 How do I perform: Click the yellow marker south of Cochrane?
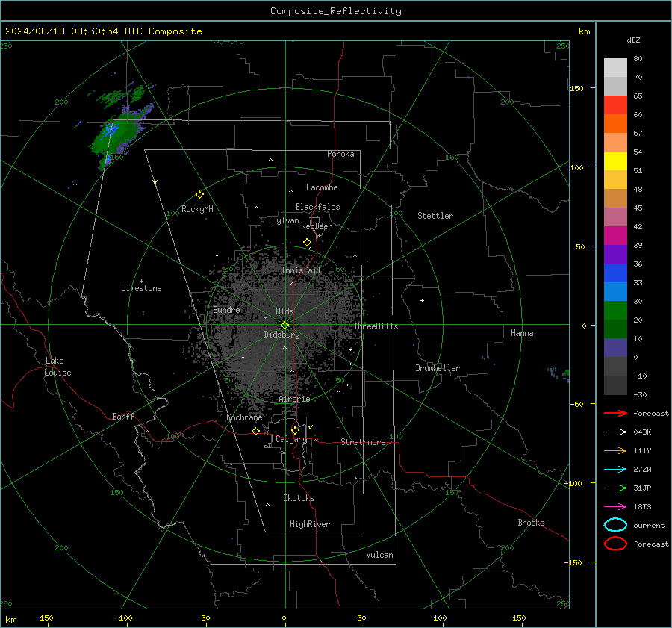click(256, 432)
